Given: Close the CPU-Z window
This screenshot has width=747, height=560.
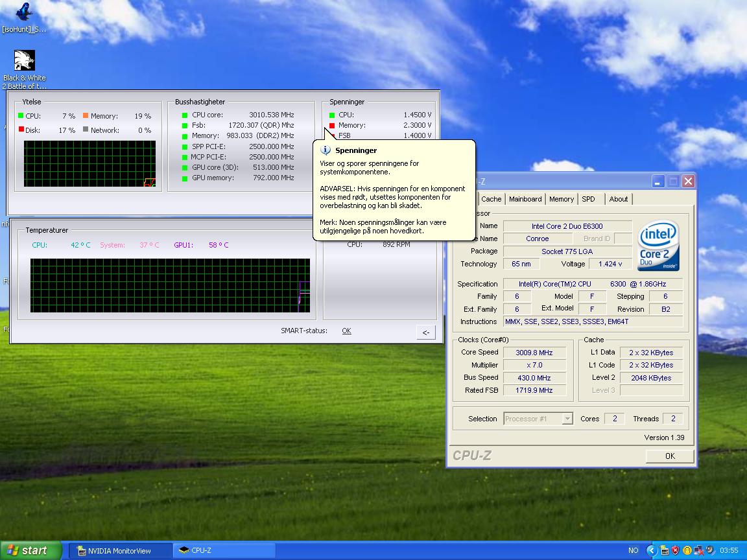Looking at the screenshot, I should (688, 181).
